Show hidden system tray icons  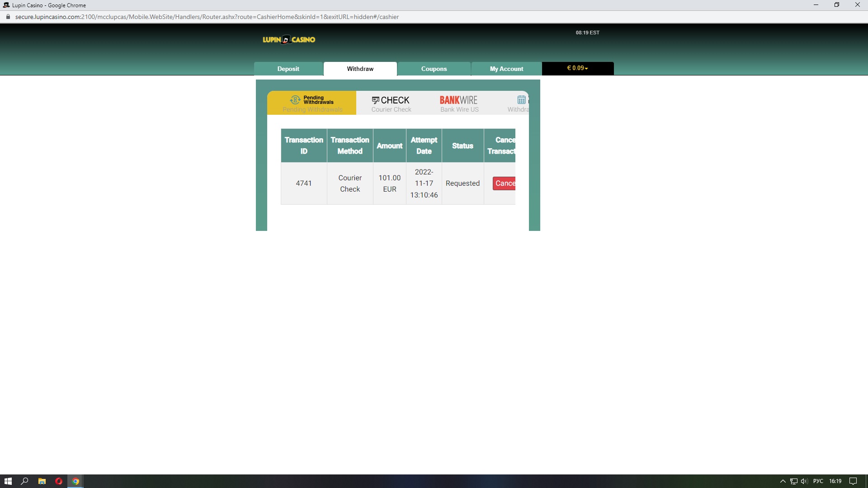click(783, 481)
